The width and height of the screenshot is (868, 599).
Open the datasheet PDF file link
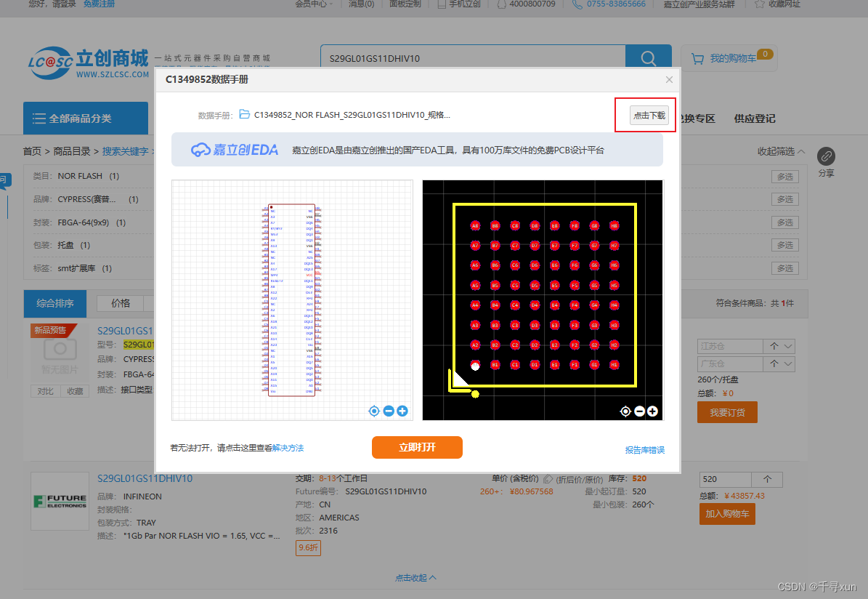click(x=352, y=115)
